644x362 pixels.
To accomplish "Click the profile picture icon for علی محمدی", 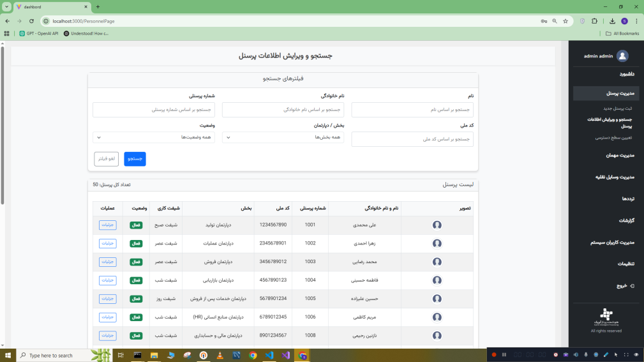I will click(437, 225).
